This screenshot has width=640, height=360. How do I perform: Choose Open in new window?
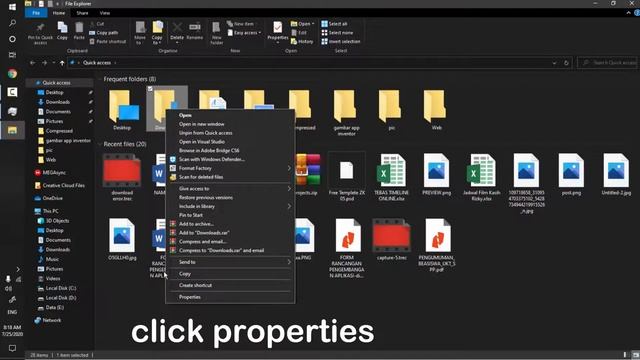[230, 124]
